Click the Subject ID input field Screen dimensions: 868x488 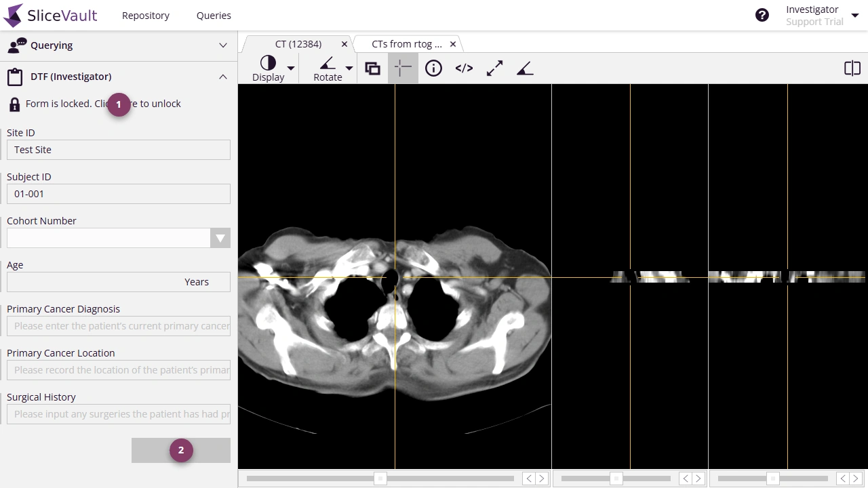119,194
